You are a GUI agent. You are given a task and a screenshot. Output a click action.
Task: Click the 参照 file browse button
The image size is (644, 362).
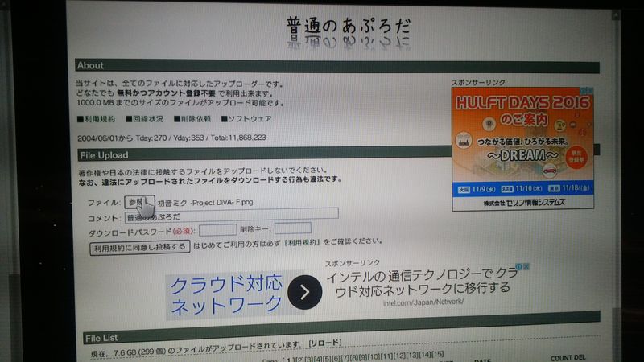(139, 203)
